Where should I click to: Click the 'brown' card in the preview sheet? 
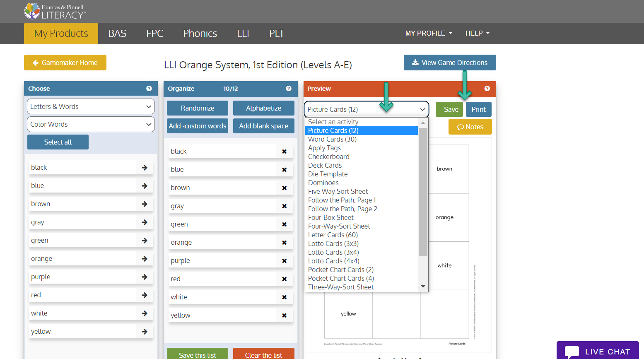444,169
